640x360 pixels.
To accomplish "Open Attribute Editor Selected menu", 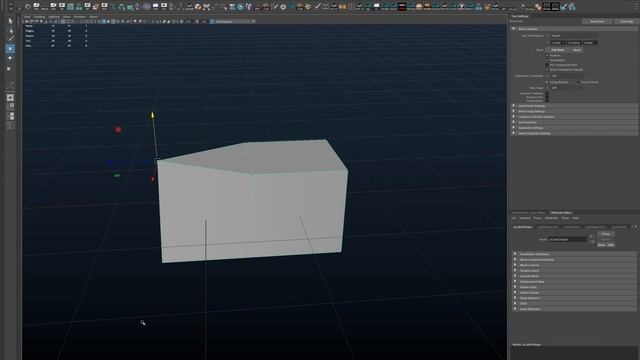I will [x=525, y=218].
